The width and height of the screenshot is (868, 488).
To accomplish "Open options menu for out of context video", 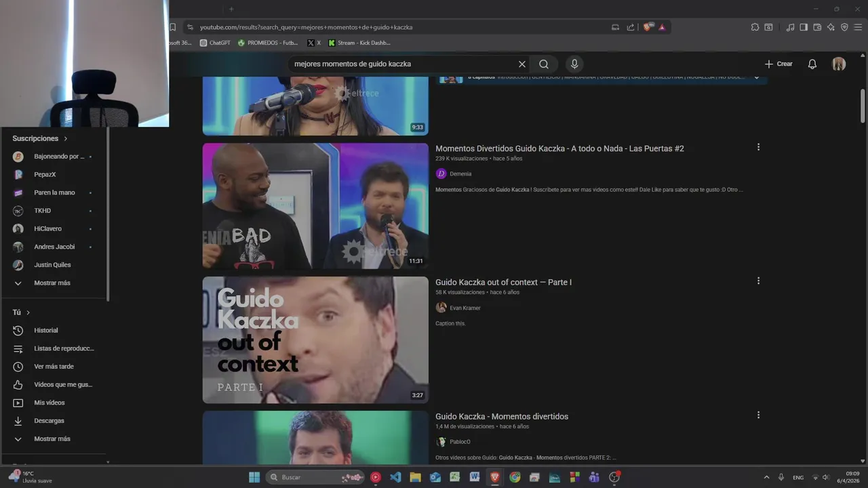I will coord(758,281).
